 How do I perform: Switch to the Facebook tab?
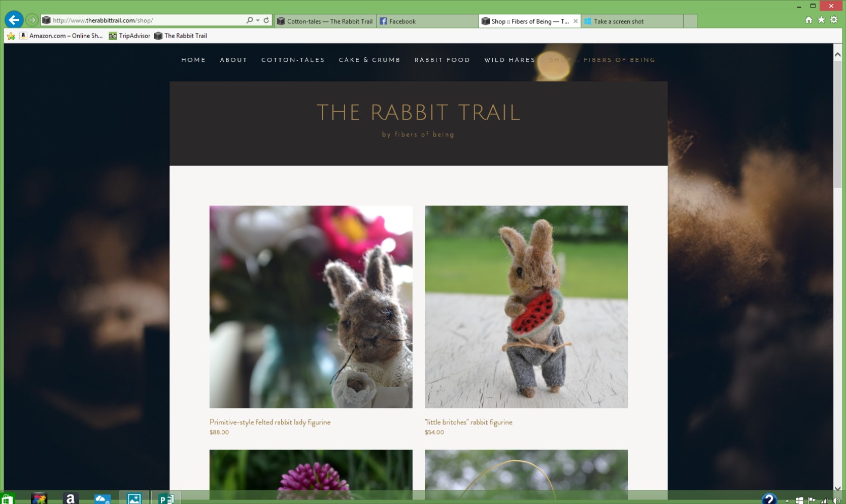(x=427, y=21)
